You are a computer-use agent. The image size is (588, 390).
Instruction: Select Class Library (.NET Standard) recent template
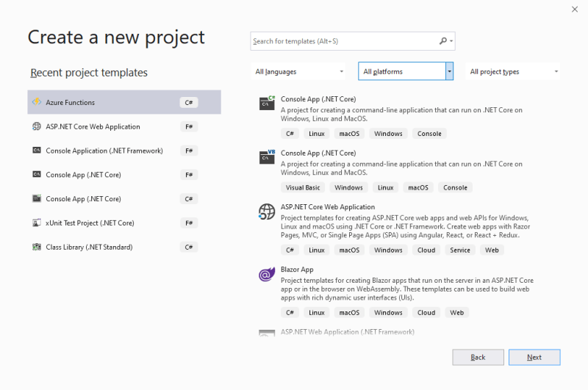124,247
